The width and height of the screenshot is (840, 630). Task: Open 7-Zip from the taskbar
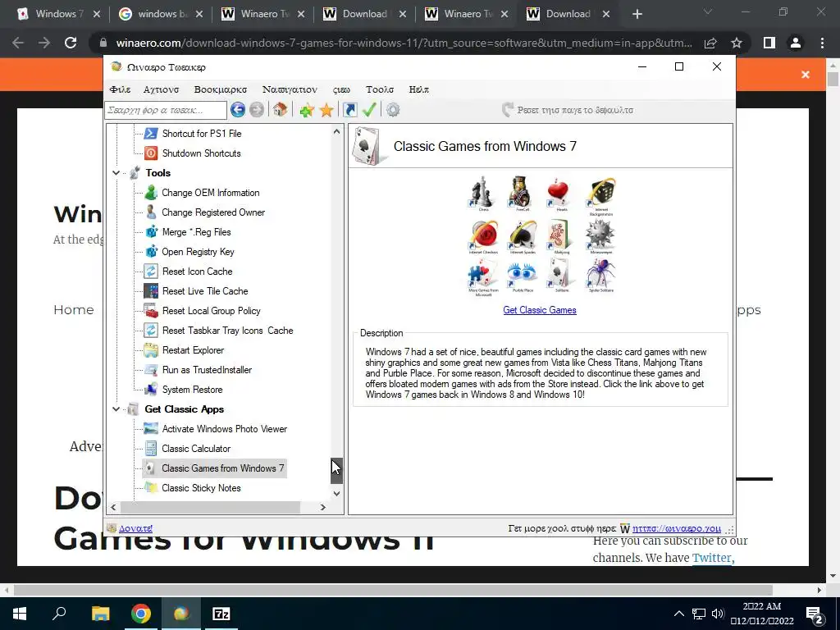point(221,614)
